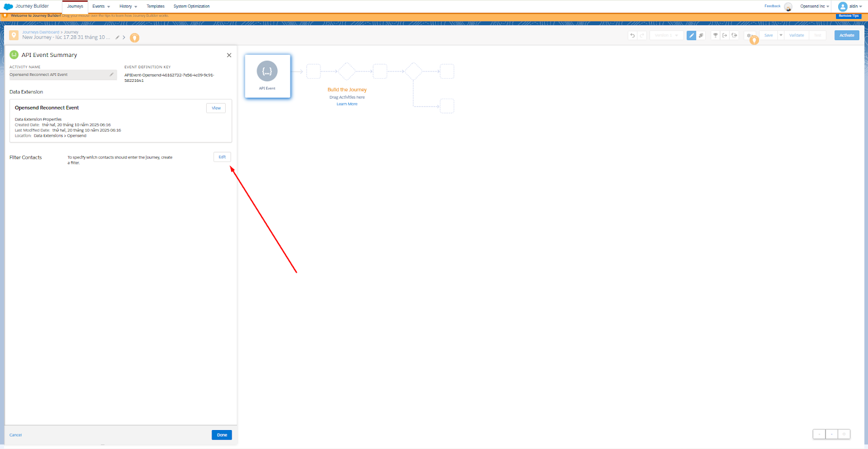This screenshot has height=449, width=868.
Task: Click the trophy goal icon
Action: (x=715, y=35)
